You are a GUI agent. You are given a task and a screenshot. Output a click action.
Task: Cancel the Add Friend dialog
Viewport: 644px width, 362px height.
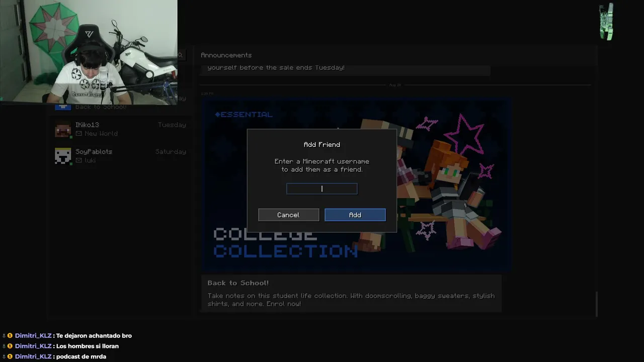tap(289, 215)
